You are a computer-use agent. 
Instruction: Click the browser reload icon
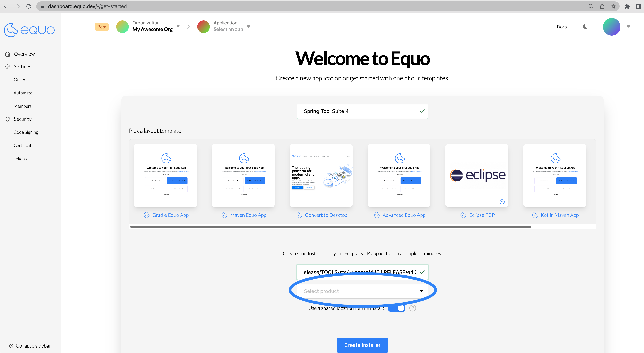pyautogui.click(x=29, y=6)
